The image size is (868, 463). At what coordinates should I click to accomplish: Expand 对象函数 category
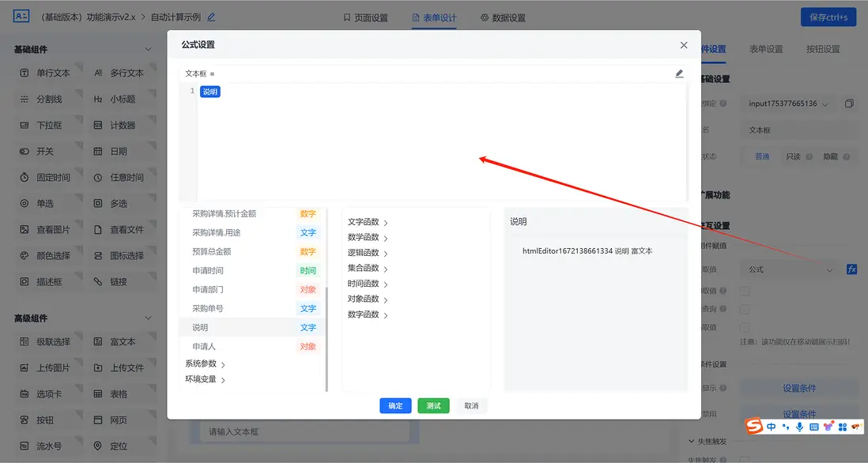tap(368, 299)
